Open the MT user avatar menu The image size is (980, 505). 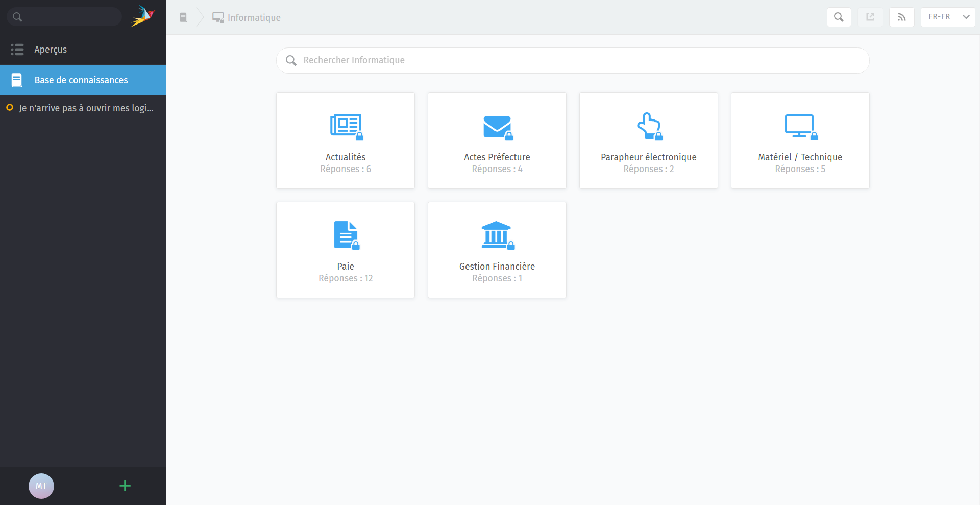point(41,486)
